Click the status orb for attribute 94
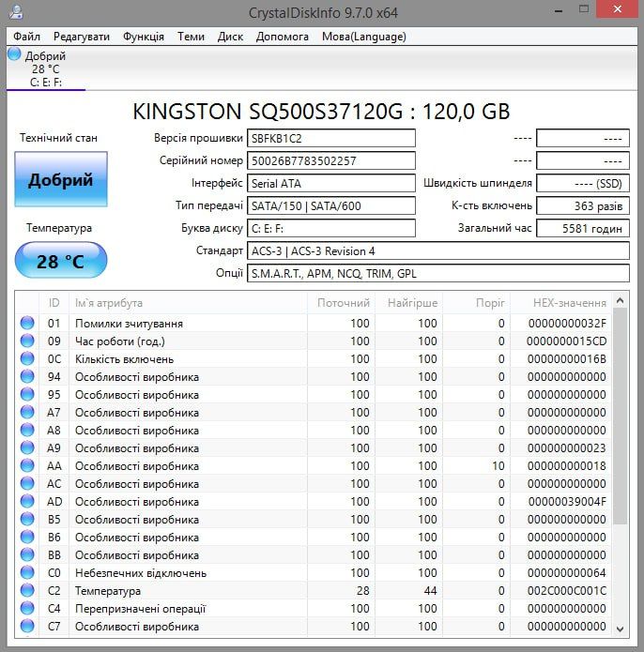The image size is (644, 652). point(27,377)
